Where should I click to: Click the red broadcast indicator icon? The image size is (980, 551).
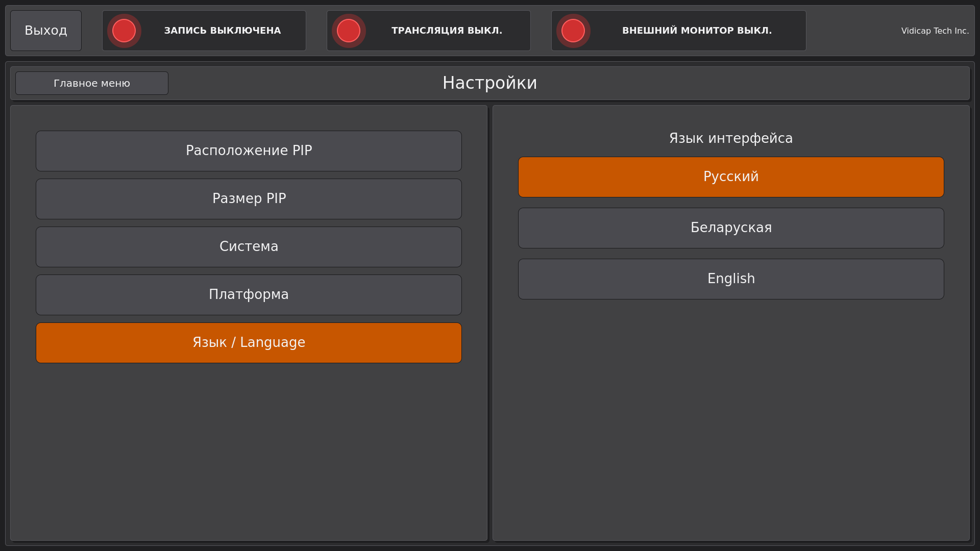(349, 31)
